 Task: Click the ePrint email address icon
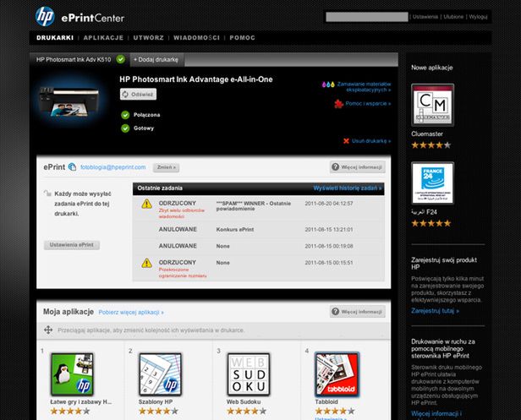coord(72,167)
